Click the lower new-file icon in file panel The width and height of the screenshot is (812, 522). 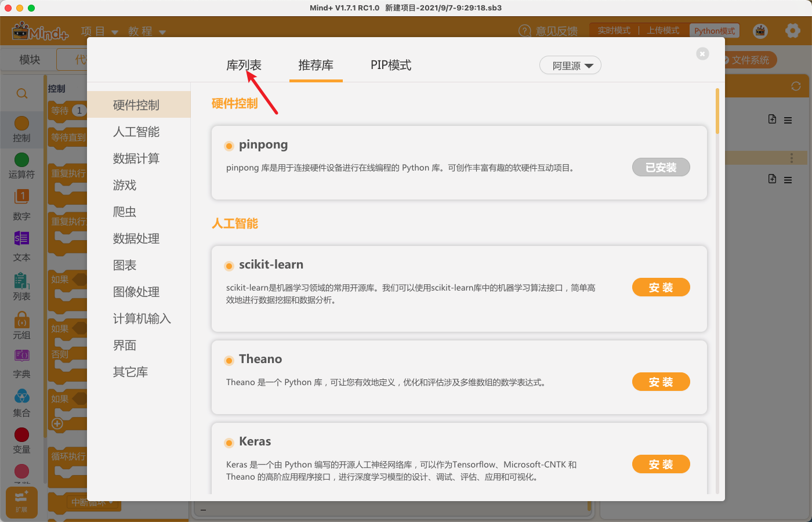pyautogui.click(x=772, y=179)
